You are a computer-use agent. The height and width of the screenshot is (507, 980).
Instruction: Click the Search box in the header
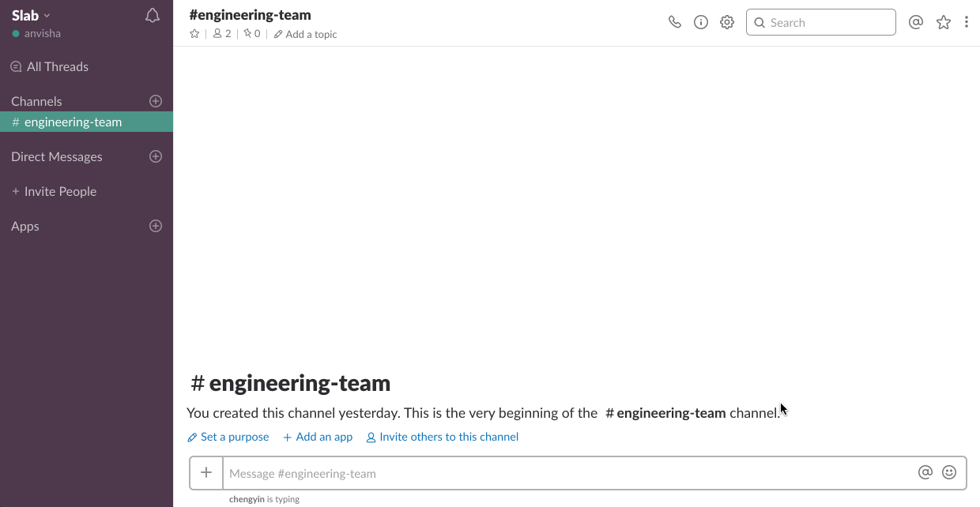point(820,22)
